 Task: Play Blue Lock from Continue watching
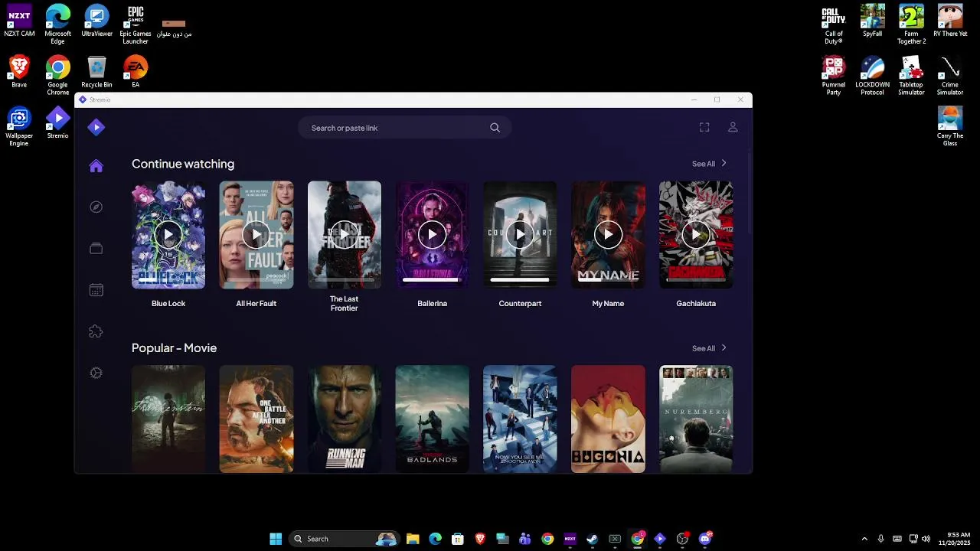coord(168,235)
